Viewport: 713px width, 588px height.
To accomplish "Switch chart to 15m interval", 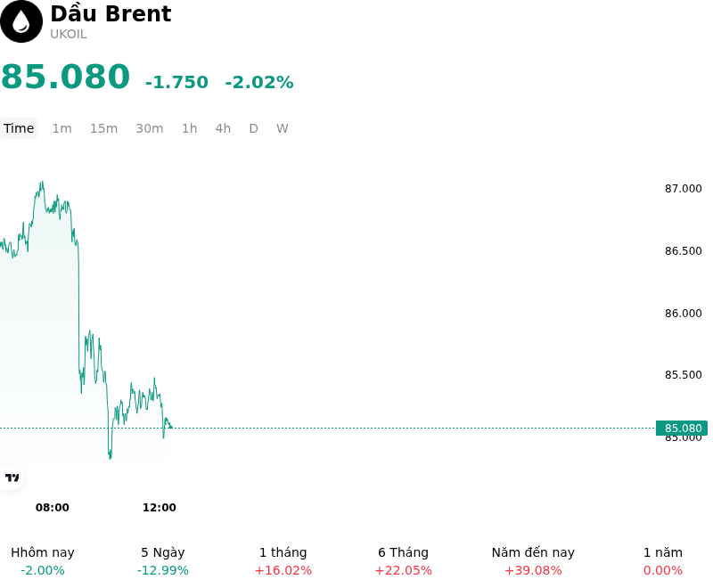I will 103,128.
